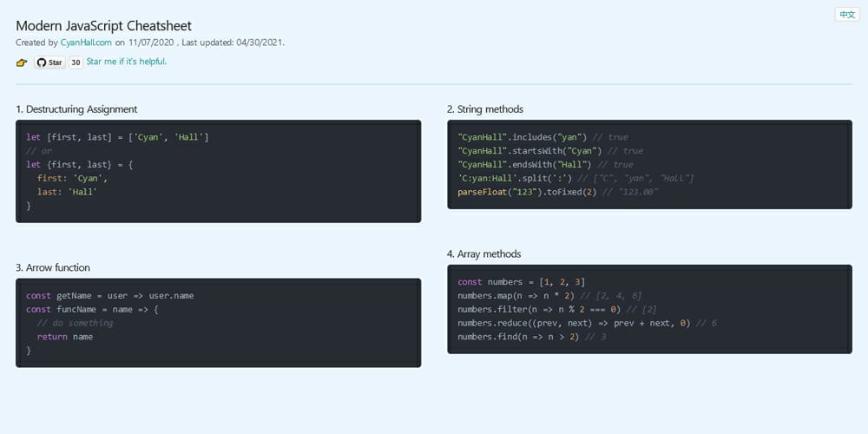Click the '// do something' comment
This screenshot has height=434, width=868.
coord(75,323)
